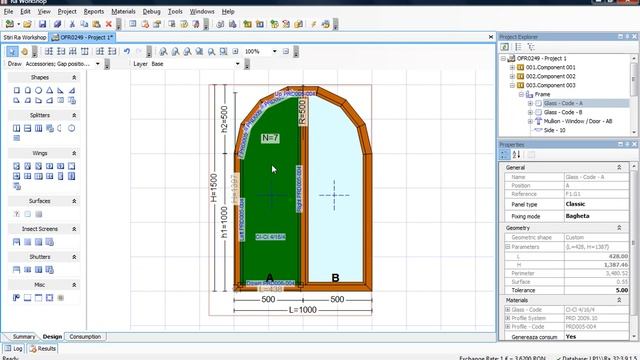640x360 pixels.
Task: Select the first shutter icon
Action: click(x=17, y=270)
